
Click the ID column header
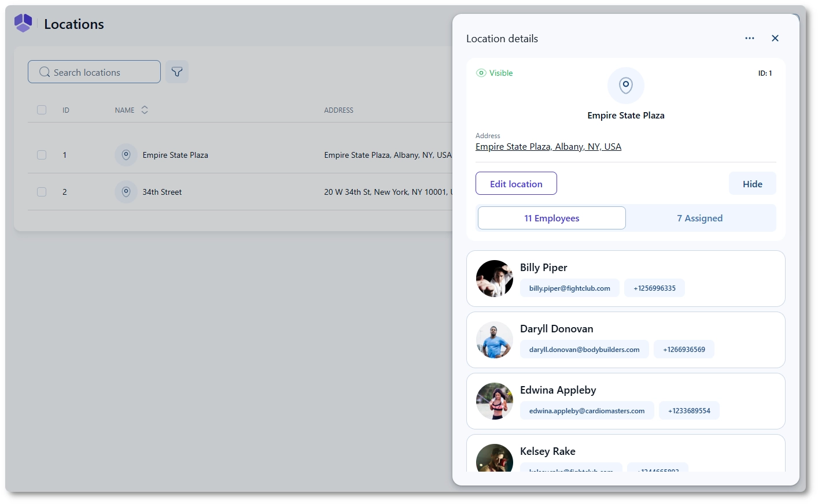pyautogui.click(x=66, y=110)
